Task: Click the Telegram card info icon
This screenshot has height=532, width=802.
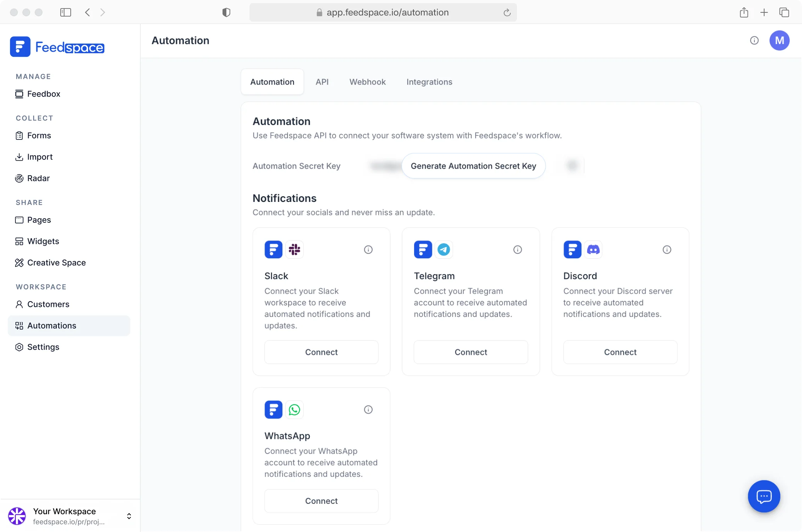Action: (518, 249)
